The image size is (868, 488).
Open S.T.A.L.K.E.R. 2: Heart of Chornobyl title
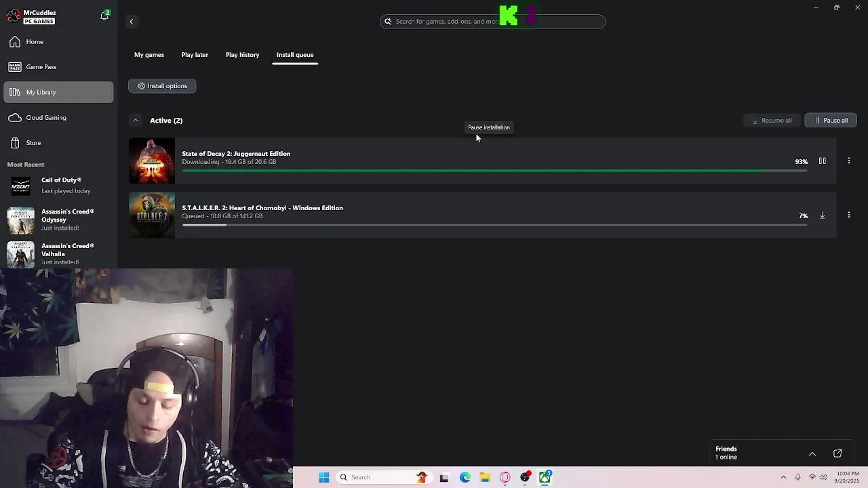[x=262, y=208]
